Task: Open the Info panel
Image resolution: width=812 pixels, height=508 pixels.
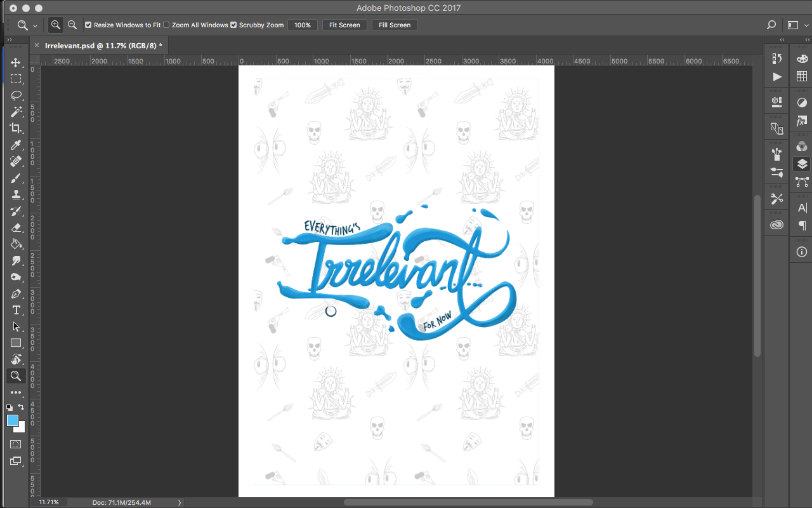Action: (x=802, y=252)
